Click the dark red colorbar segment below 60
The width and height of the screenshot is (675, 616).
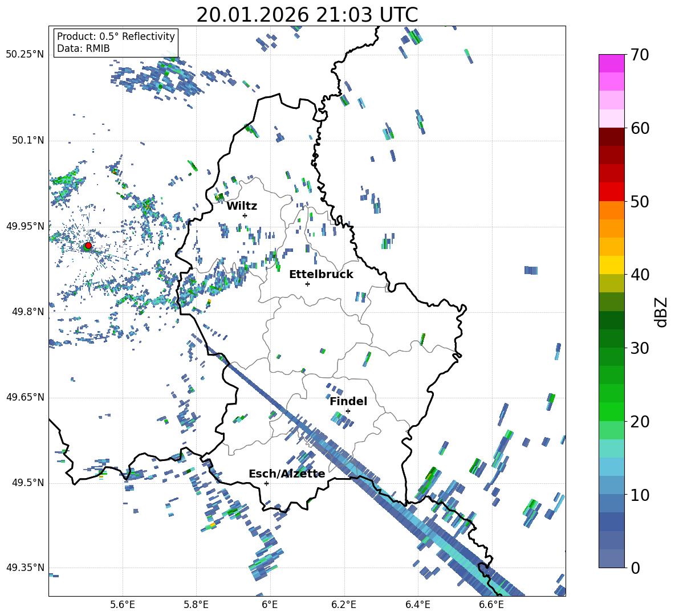tap(611, 137)
